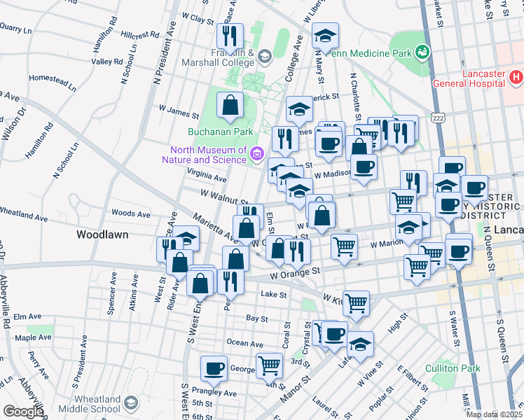This screenshot has height=420, width=524.
Task: Open restaurant marker beside W Clay St
Action: (x=230, y=36)
